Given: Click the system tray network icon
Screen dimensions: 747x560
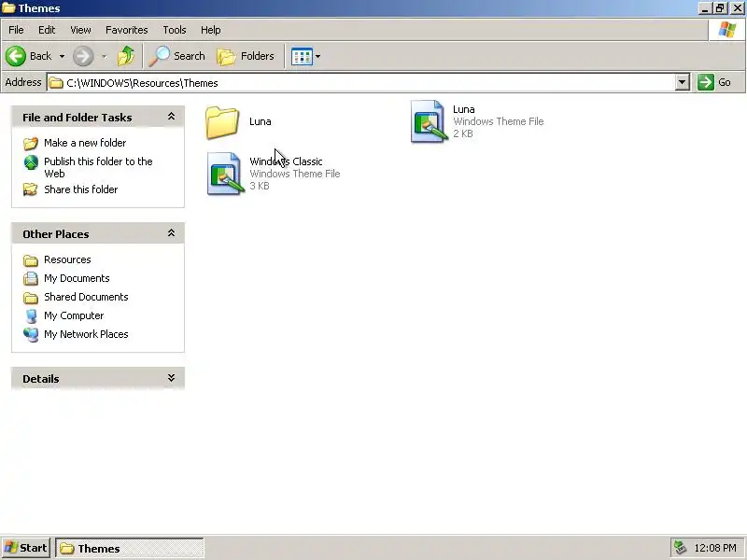Looking at the screenshot, I should 680,548.
